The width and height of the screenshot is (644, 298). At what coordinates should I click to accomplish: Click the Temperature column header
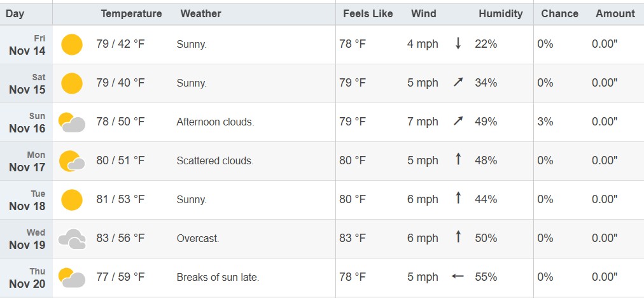(x=131, y=13)
